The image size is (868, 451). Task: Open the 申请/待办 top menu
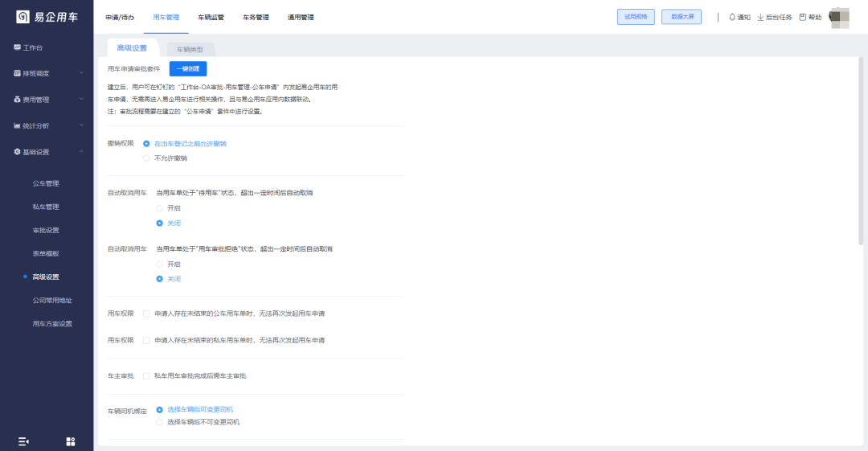(x=120, y=17)
